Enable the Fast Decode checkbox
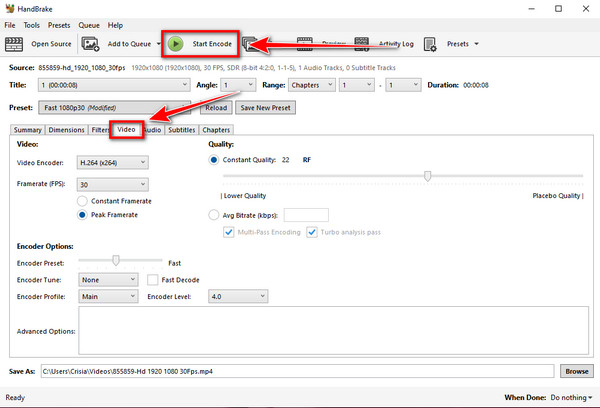 click(x=152, y=280)
